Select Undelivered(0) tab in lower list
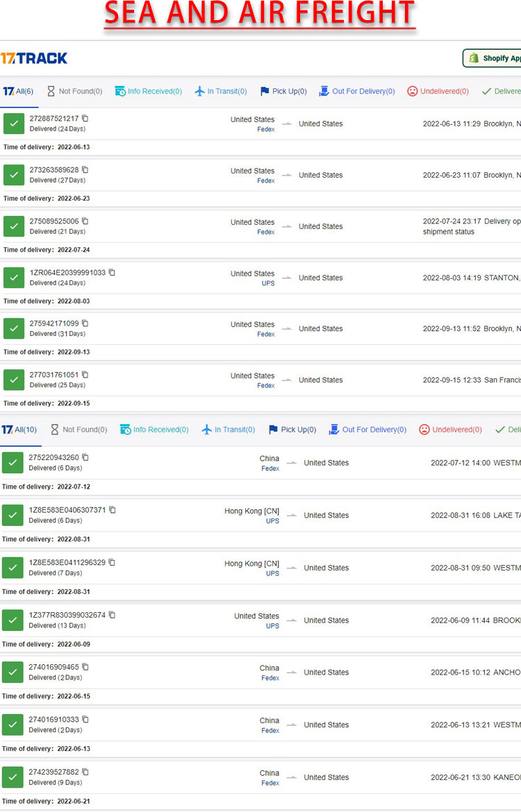The image size is (521, 812). coord(451,430)
